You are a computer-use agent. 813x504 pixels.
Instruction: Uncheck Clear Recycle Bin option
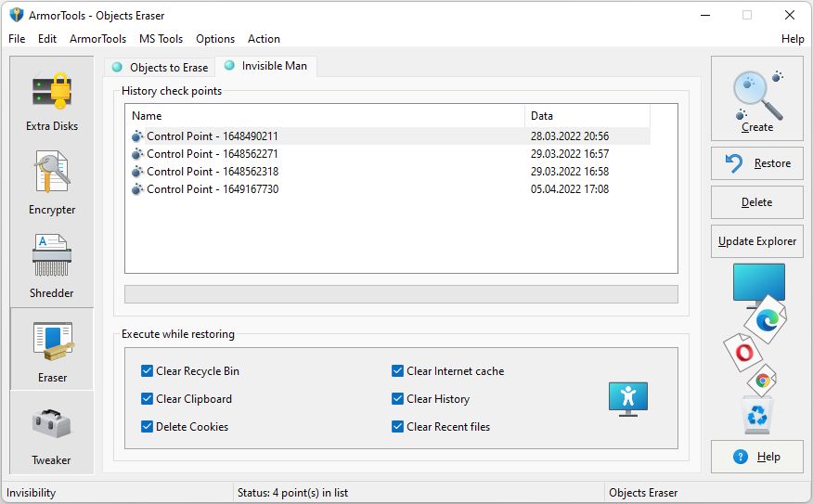tap(147, 371)
